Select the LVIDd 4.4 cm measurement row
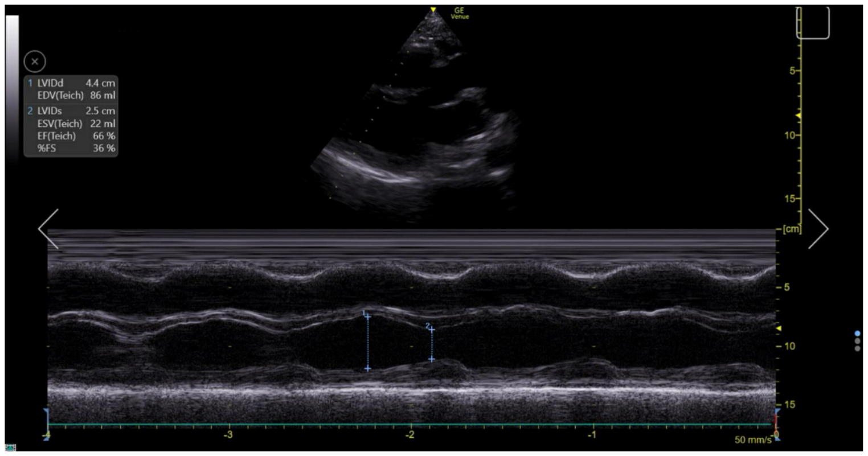Image resolution: width=868 pixels, height=456 pixels. [71, 83]
